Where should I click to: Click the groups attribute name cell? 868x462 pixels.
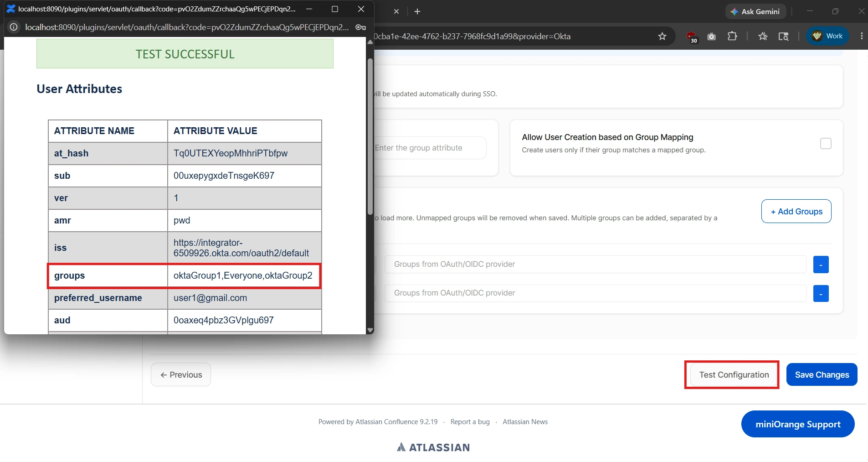coord(108,275)
